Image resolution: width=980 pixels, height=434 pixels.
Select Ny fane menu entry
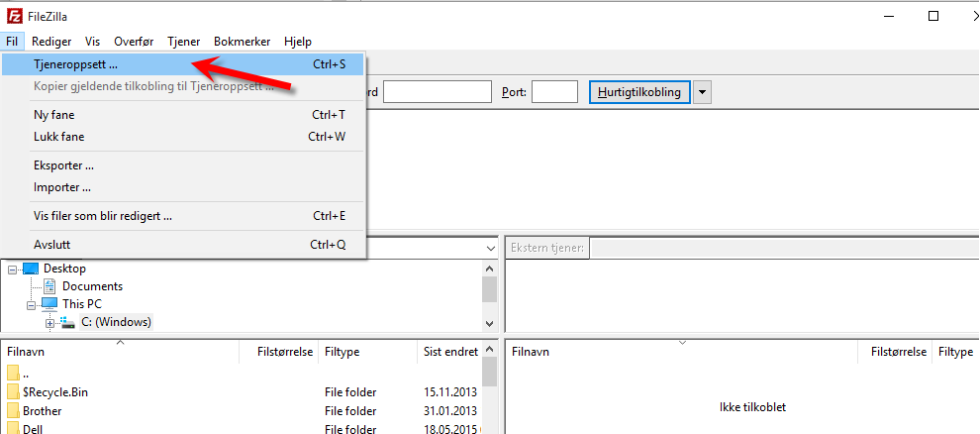pos(183,115)
